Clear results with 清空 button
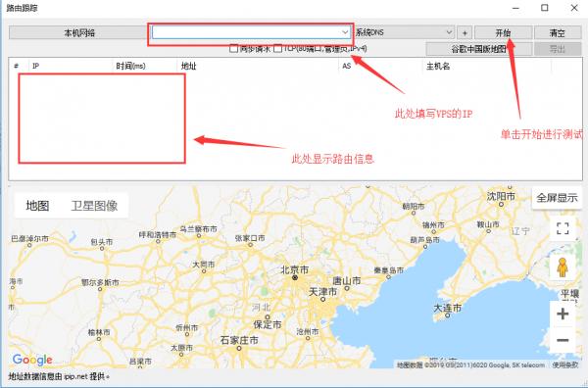Screen dimensions: 588x388 pyautogui.click(x=558, y=33)
